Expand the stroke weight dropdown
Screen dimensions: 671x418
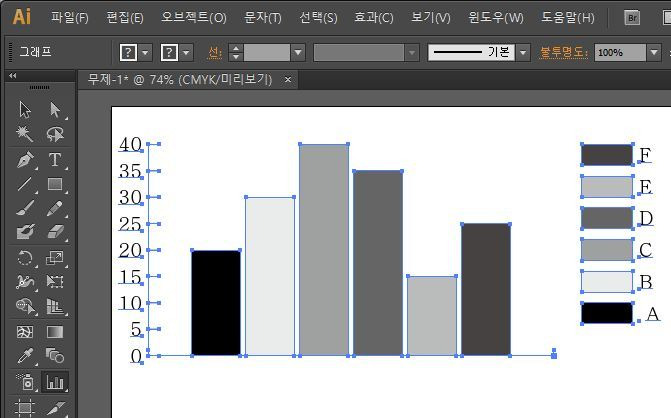pyautogui.click(x=298, y=53)
